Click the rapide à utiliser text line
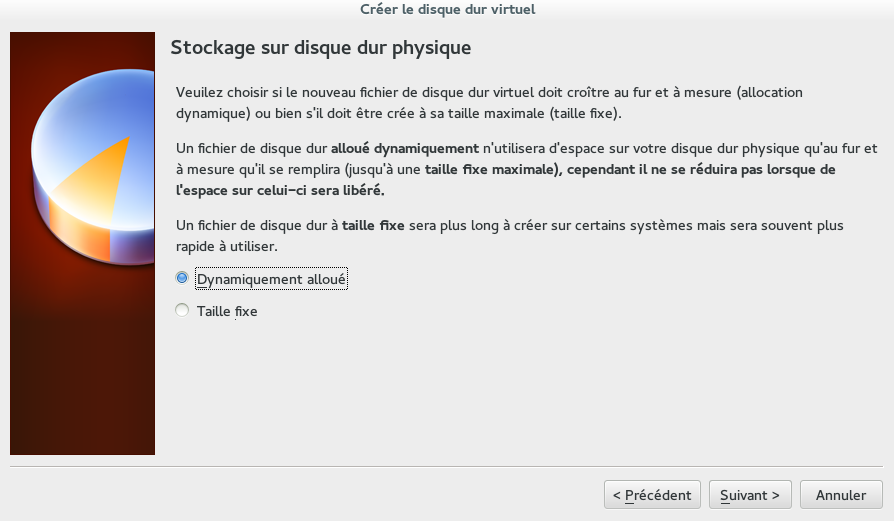The height and width of the screenshot is (521, 894). click(x=226, y=246)
